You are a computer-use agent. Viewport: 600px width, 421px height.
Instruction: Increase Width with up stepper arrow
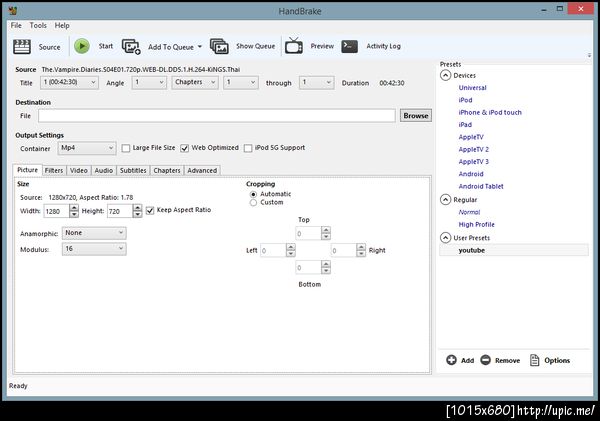[x=74, y=207]
